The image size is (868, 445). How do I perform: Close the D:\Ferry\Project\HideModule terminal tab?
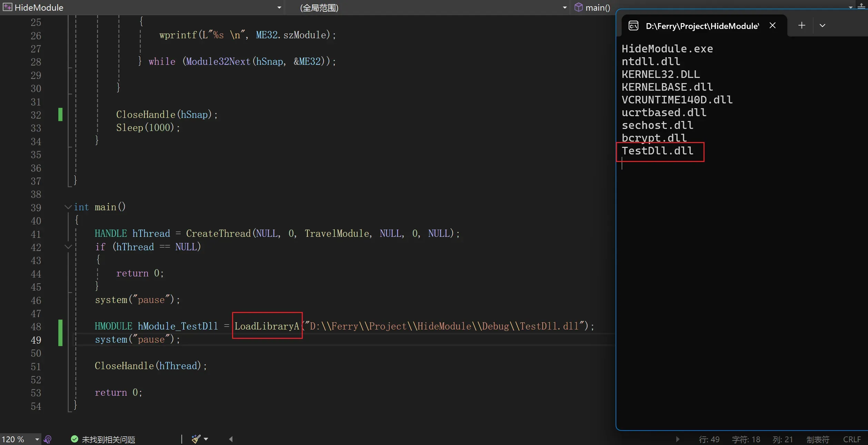(772, 26)
